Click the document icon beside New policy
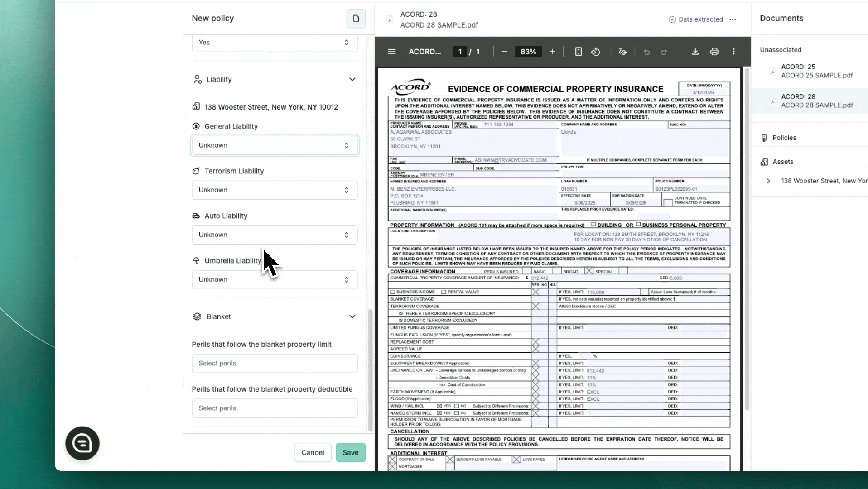The image size is (868, 489). [x=356, y=19]
